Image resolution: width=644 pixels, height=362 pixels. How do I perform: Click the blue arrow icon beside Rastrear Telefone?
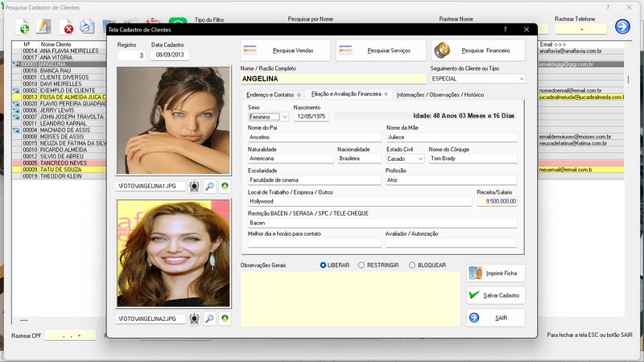click(622, 27)
